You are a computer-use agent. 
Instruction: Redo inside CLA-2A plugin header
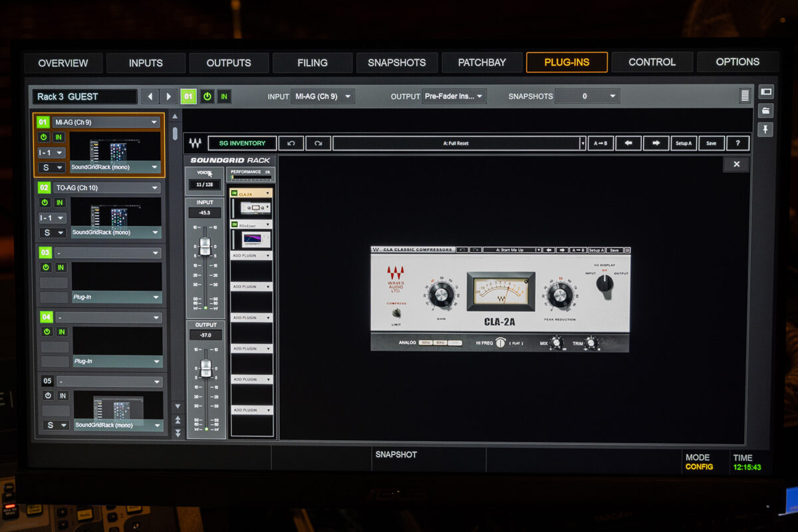(x=475, y=250)
